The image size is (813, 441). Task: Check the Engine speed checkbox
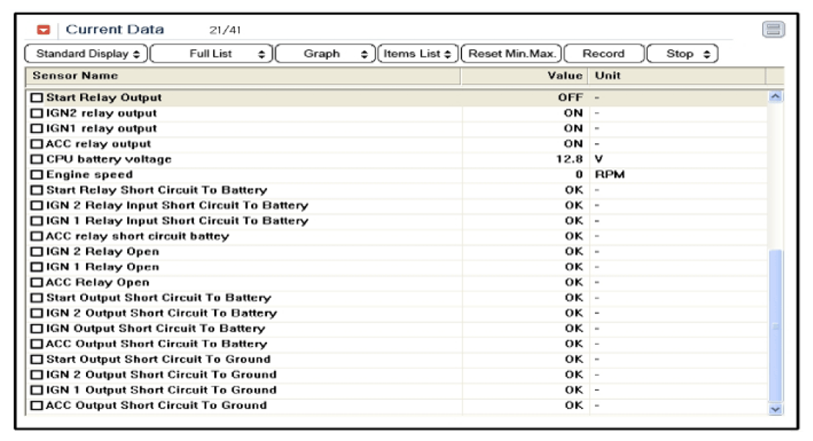coord(37,175)
